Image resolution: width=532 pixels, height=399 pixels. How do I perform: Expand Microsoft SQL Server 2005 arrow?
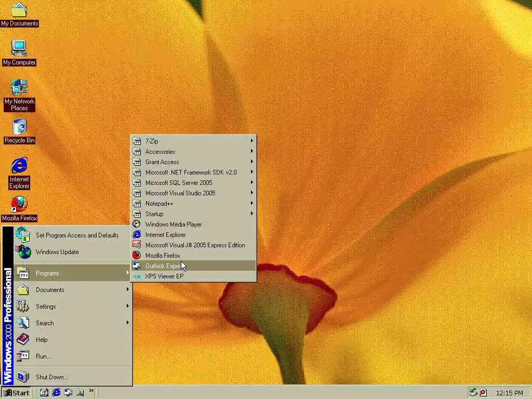click(252, 182)
